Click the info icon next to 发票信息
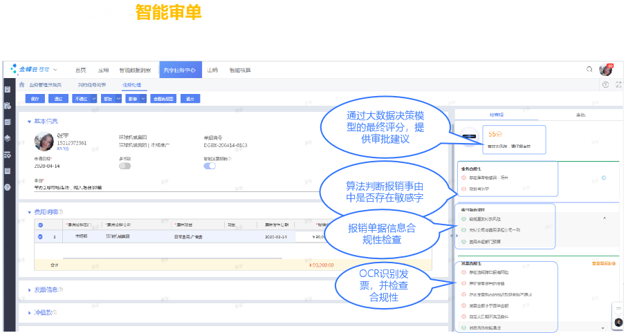Image resolution: width=644 pixels, height=333 pixels. tap(61, 289)
